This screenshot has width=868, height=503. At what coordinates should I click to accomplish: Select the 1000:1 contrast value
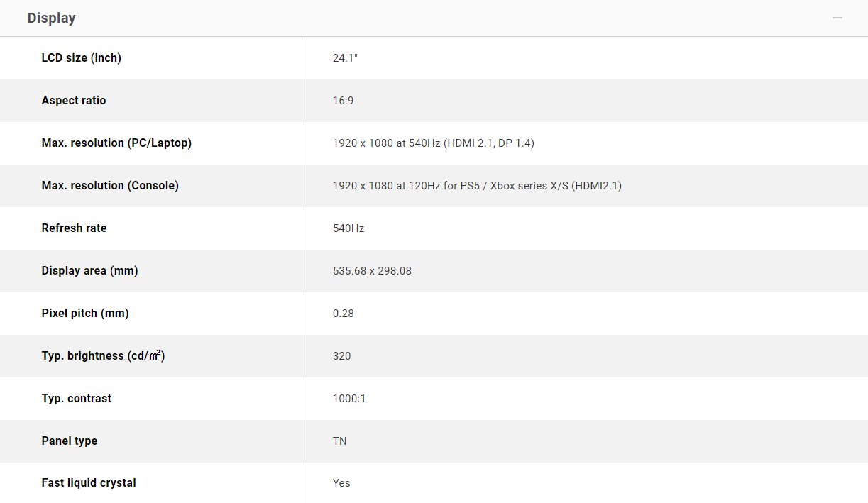pyautogui.click(x=349, y=398)
